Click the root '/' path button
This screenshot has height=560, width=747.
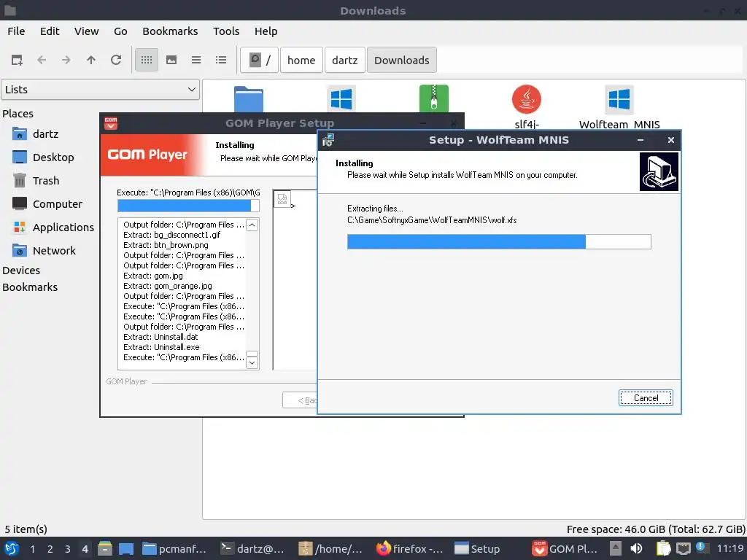pos(259,60)
